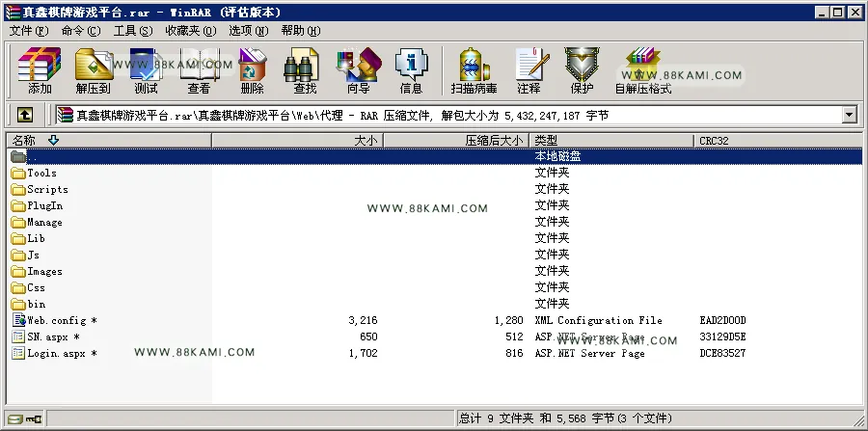Launch the Wizard (向导) toolbar icon
The height and width of the screenshot is (431, 868).
tap(358, 70)
